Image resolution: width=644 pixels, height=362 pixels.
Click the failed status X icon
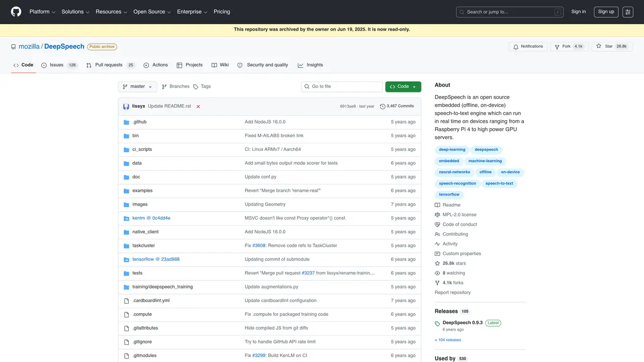198,107
